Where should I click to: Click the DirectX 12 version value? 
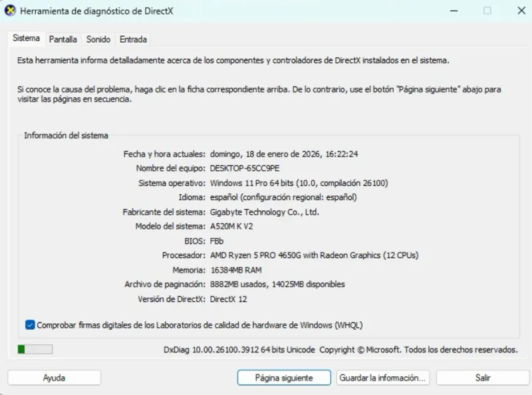(228, 299)
